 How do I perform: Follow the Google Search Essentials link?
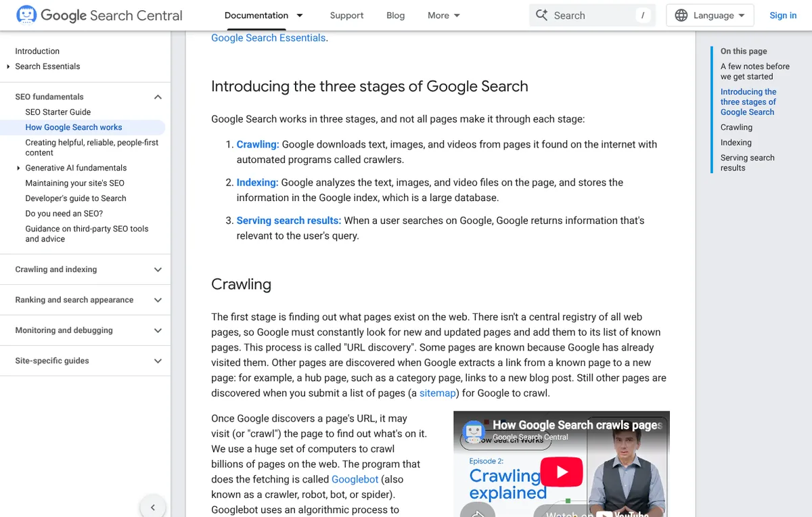[x=268, y=38]
